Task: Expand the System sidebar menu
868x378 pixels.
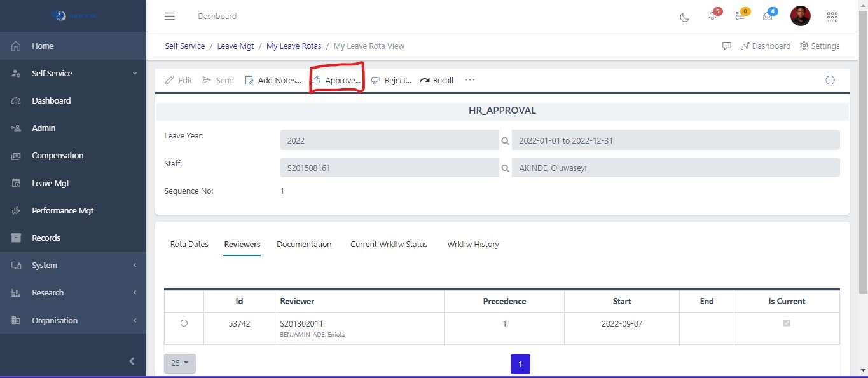Action: pos(73,266)
